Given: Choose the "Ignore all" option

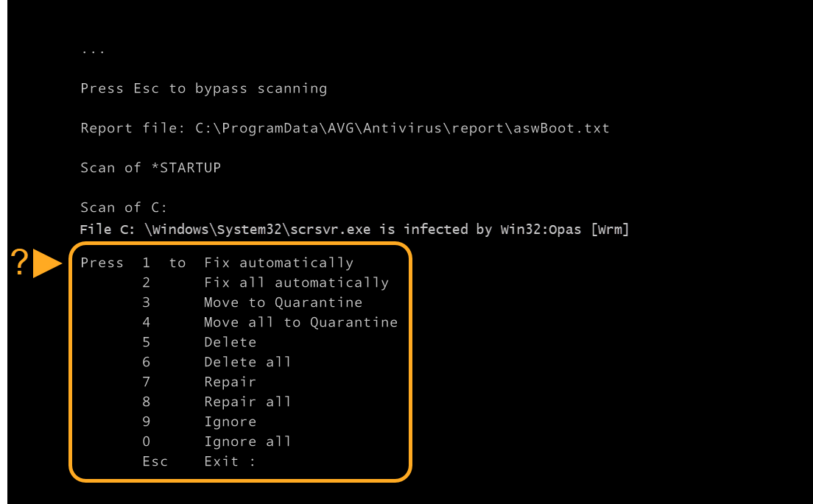Looking at the screenshot, I should click(247, 441).
